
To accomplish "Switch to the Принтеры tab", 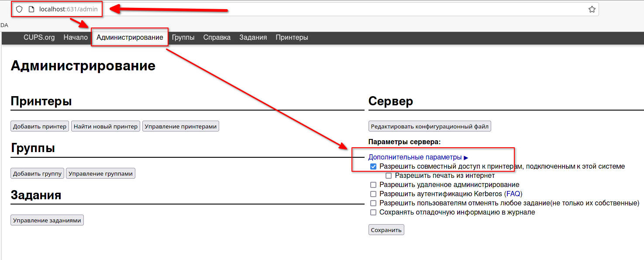I will pos(291,37).
